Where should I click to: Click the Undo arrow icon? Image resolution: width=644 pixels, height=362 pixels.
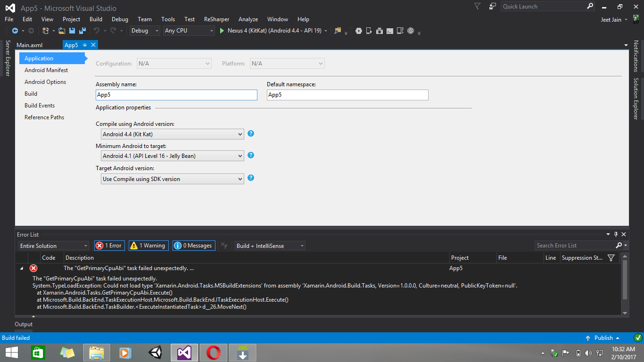point(97,31)
